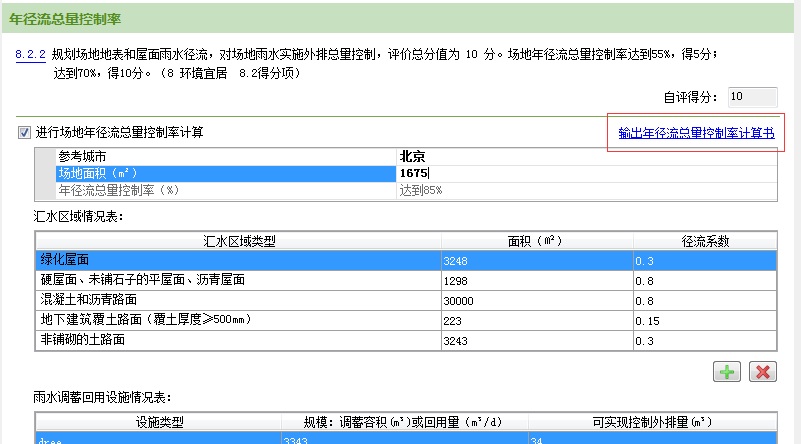Click the red X delete-row icon

[763, 372]
